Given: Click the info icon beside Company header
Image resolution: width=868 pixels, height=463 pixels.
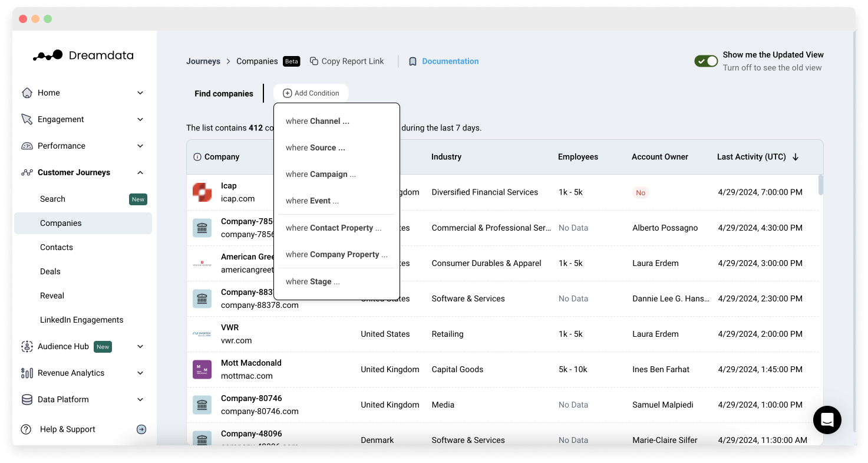Looking at the screenshot, I should 197,157.
